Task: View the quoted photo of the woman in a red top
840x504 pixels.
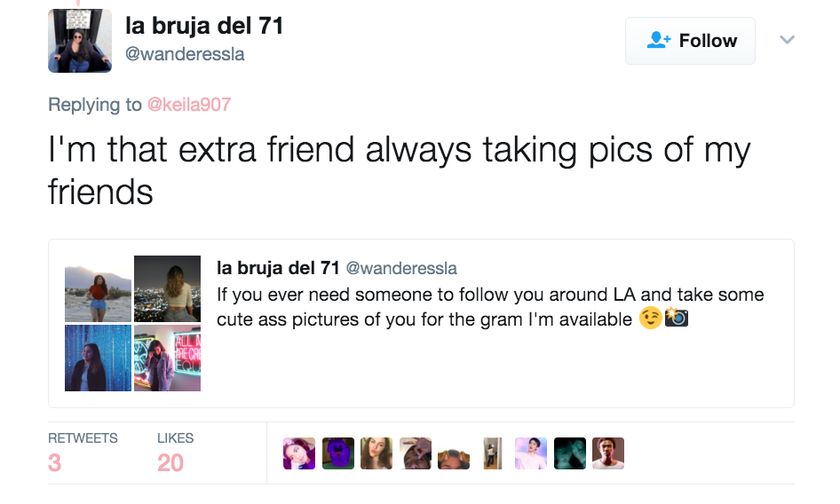Action: [x=98, y=288]
